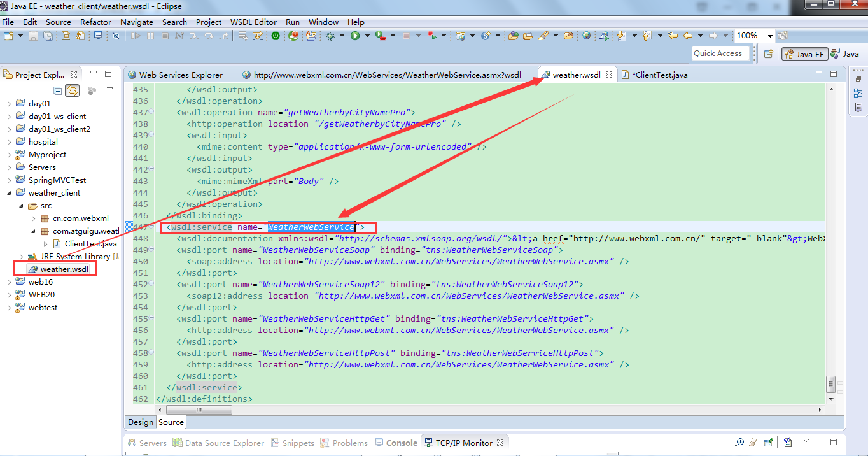Image resolution: width=868 pixels, height=456 pixels.
Task: Close the weather.wsdl editor tab
Action: 609,75
